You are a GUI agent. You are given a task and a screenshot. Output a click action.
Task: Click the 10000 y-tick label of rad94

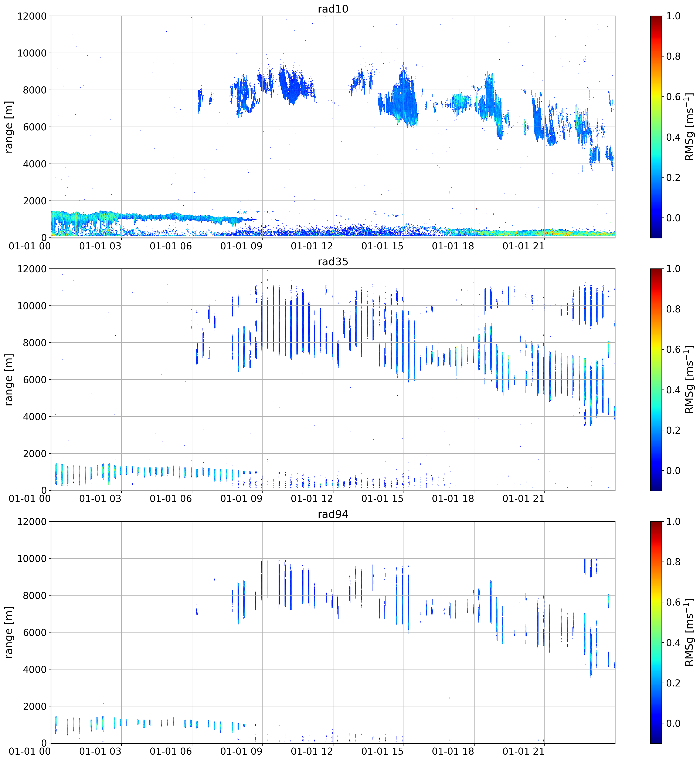32,559
